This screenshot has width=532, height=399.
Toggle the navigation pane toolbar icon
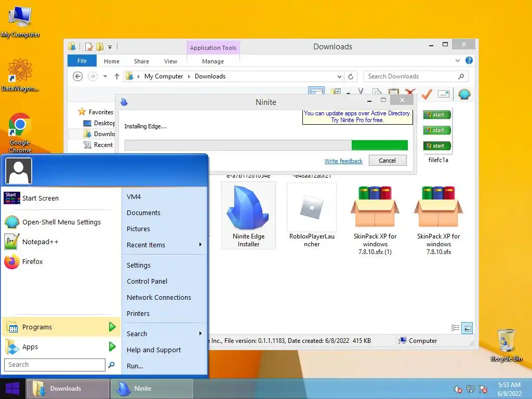click(316, 91)
